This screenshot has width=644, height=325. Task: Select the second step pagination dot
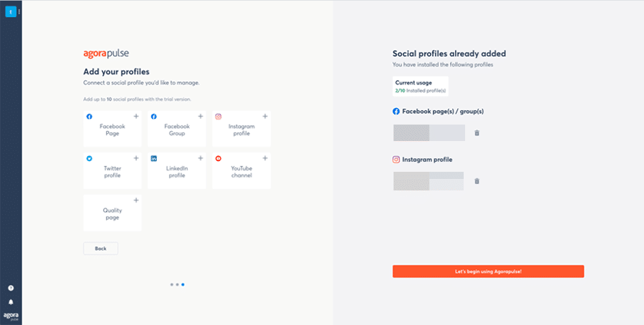(177, 284)
